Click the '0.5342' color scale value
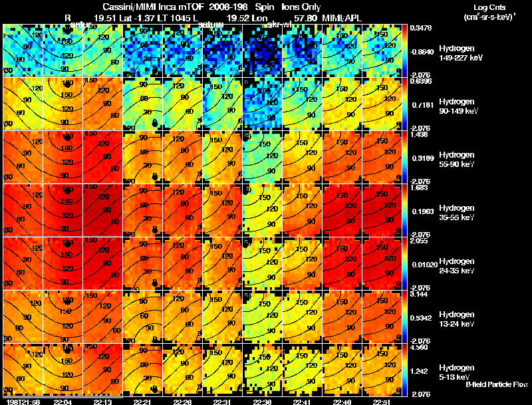This screenshot has height=405, width=532. (421, 318)
